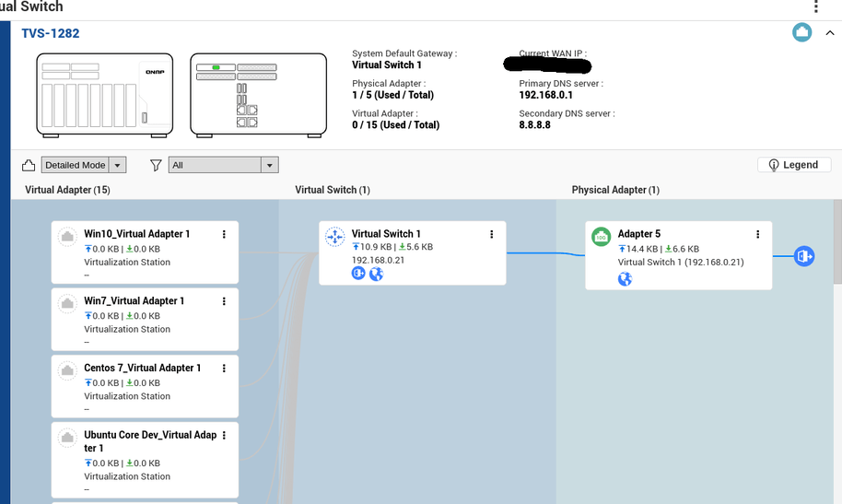This screenshot has height=504, width=842.
Task: Click the Ubuntu Core Dev adapter status icon
Action: [x=67, y=438]
